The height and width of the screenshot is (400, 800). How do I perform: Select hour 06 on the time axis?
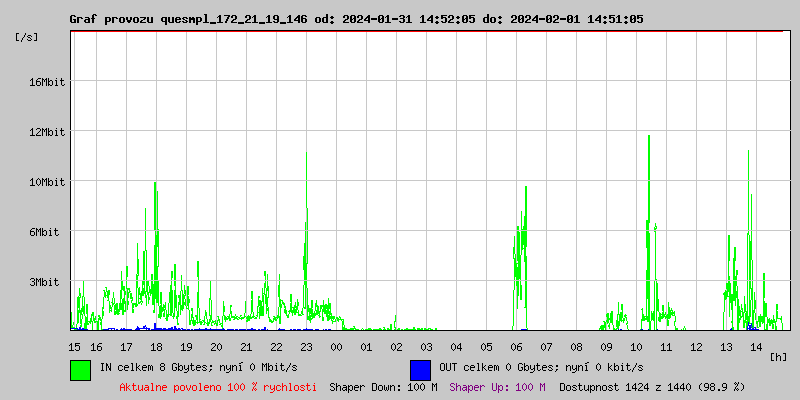pos(516,347)
